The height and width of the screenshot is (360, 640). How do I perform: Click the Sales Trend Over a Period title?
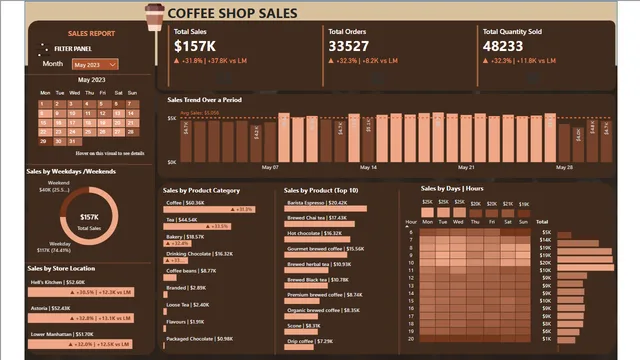(x=204, y=100)
